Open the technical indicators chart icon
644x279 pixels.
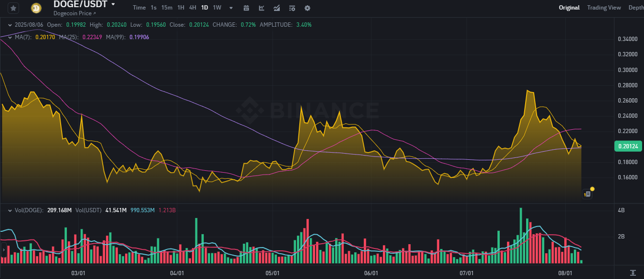coord(262,8)
